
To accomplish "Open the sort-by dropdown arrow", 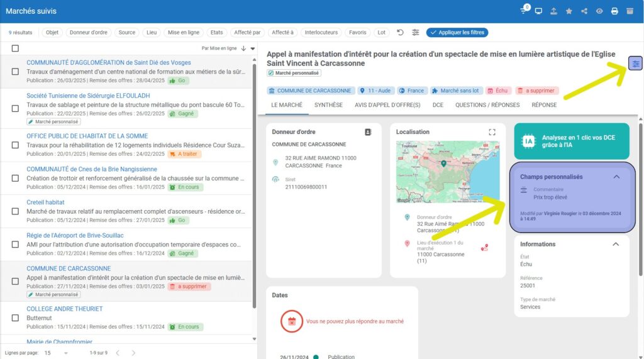I will click(253, 48).
